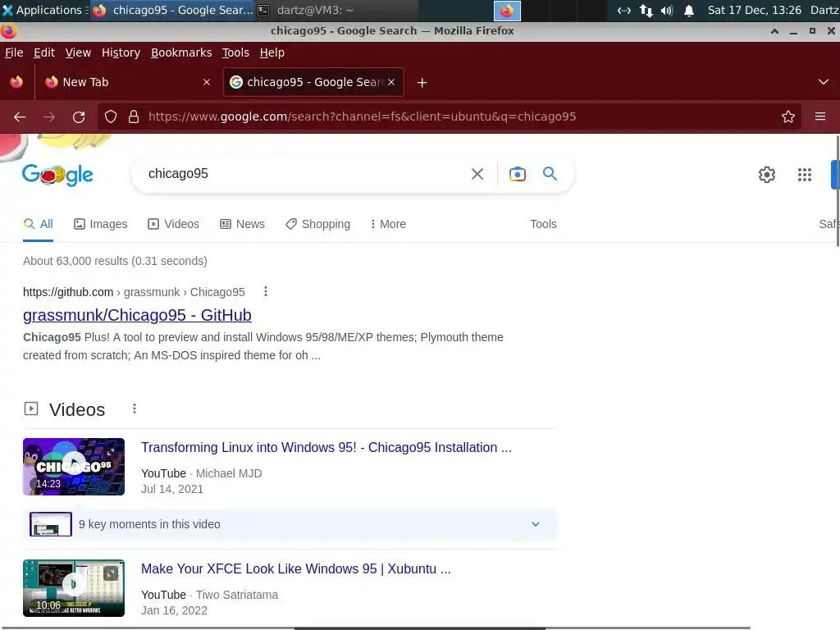Select the Images search tab
The height and width of the screenshot is (630, 840).
101,224
